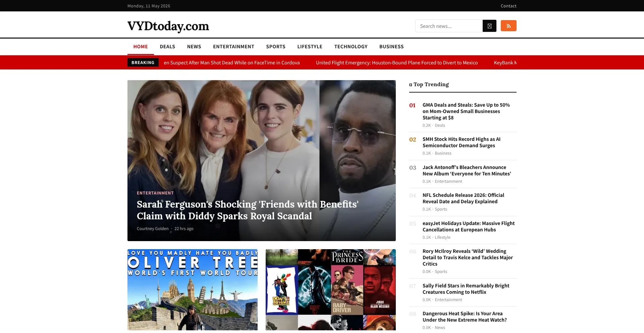Click the Breaking label badge

[143, 62]
